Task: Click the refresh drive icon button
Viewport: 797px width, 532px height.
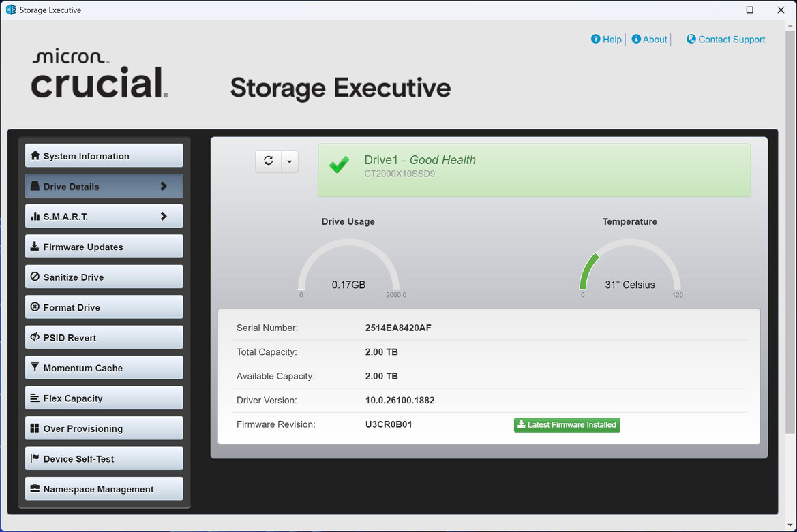Action: click(269, 161)
